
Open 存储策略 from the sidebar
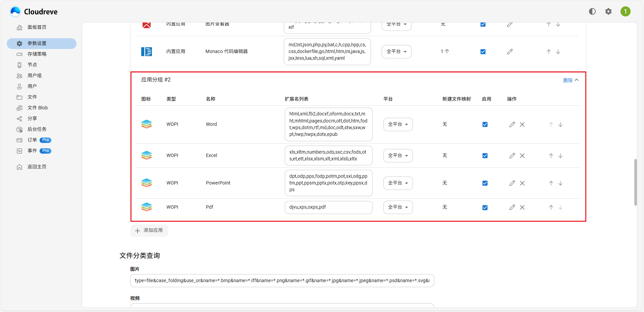(x=37, y=54)
